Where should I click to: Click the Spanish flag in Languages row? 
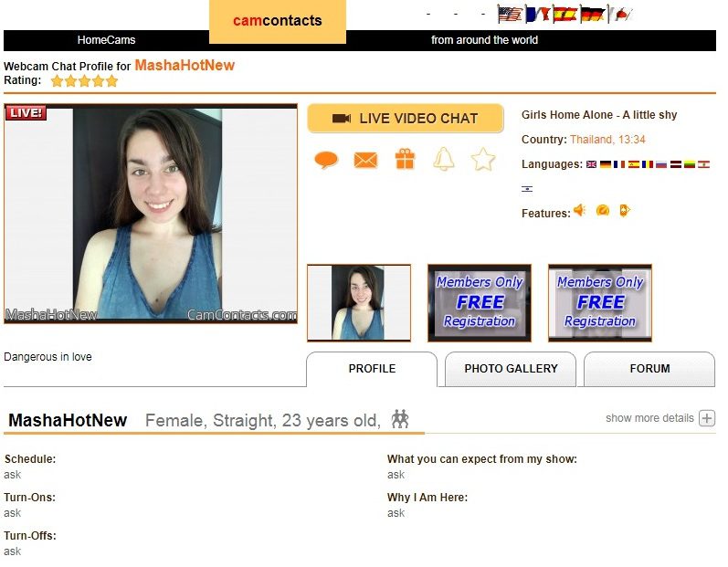tap(633, 164)
